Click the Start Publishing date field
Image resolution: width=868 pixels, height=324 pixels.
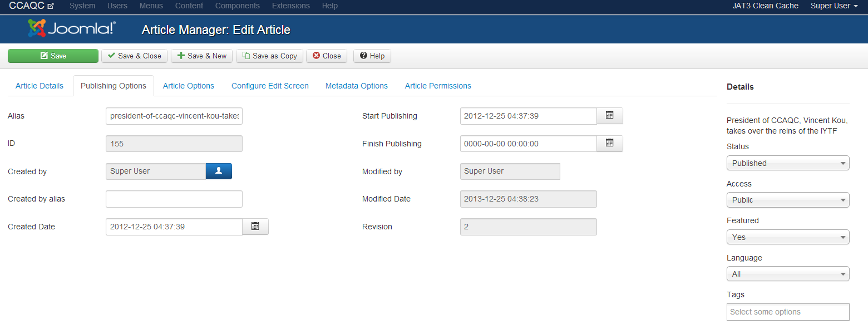point(529,116)
